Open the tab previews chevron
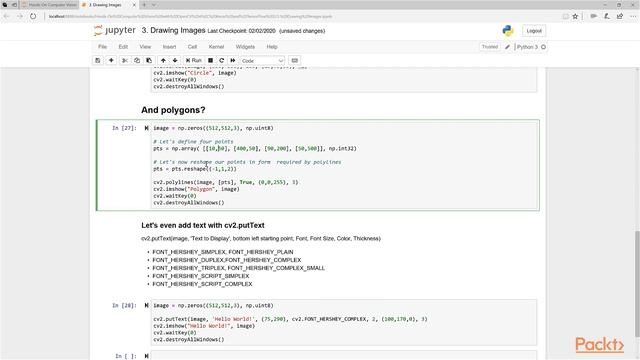 click(x=154, y=5)
